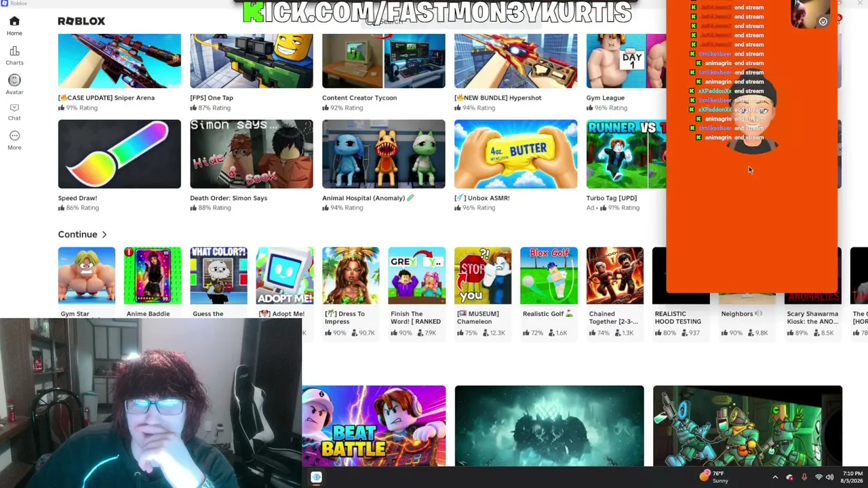Open the dark teal creature banner
The image size is (868, 488).
click(549, 426)
